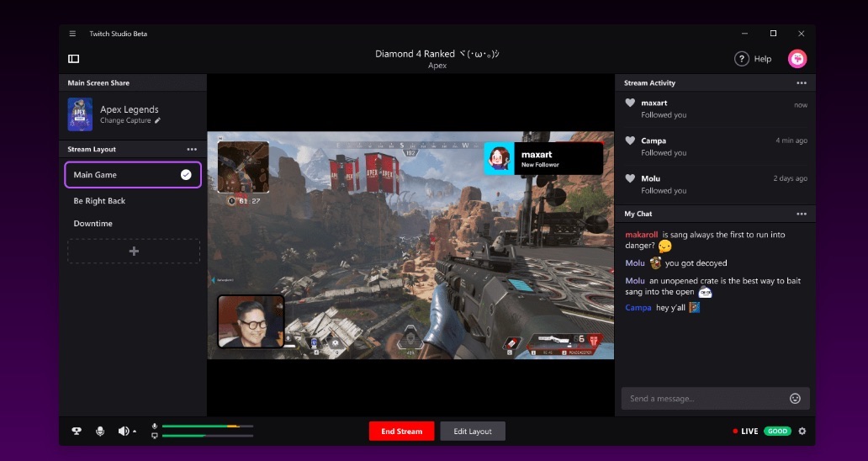Click Change Capture link
The width and height of the screenshot is (868, 461).
click(125, 120)
